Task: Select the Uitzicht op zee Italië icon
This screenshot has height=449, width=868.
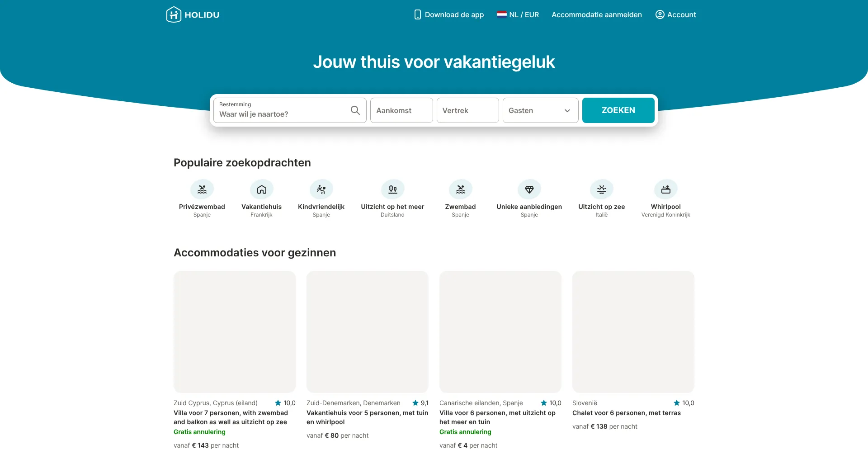Action: [601, 189]
